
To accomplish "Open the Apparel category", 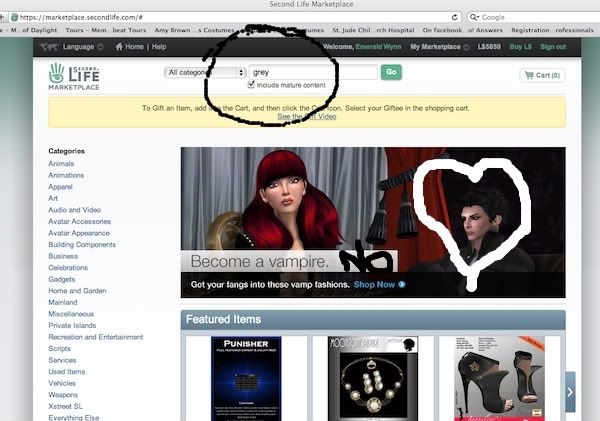I will tap(60, 187).
